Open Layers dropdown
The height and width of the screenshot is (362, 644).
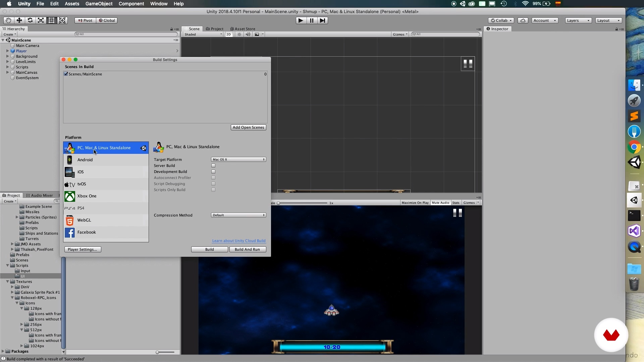578,20
